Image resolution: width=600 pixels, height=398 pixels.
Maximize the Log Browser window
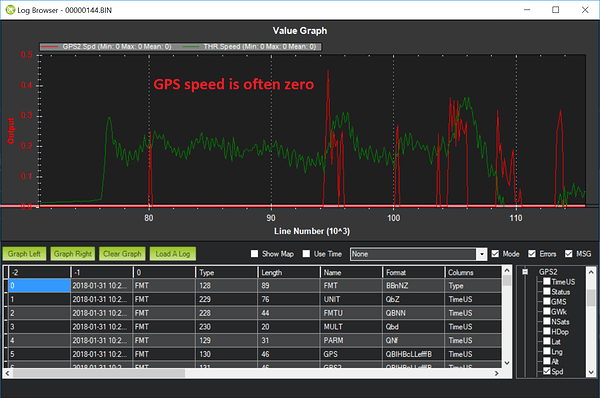pos(556,10)
